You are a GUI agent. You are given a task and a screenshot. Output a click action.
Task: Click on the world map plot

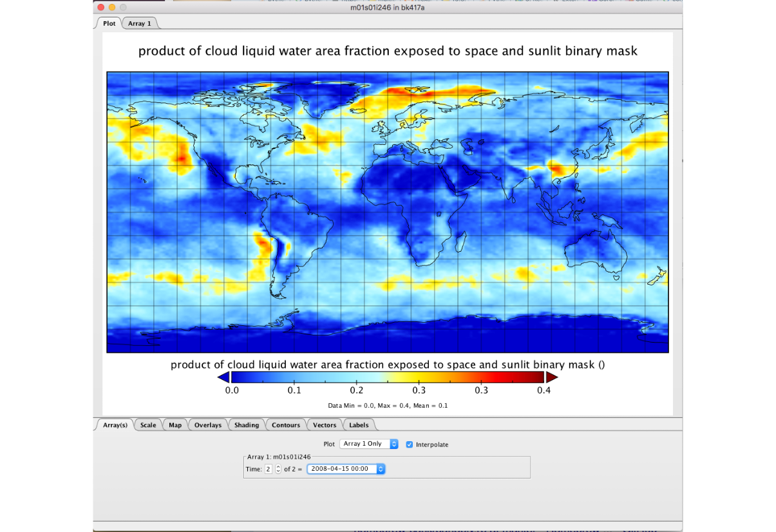(387, 212)
